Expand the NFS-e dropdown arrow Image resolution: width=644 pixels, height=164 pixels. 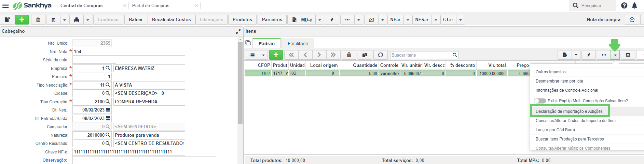tap(436, 20)
